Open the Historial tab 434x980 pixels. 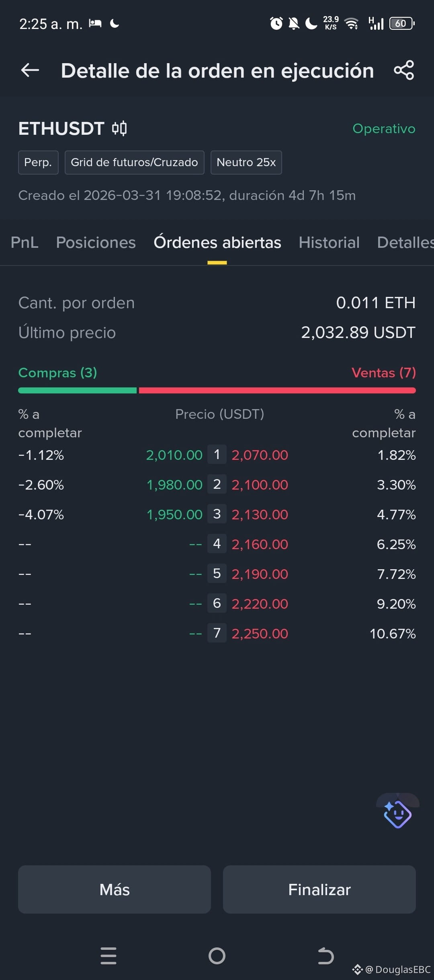329,243
